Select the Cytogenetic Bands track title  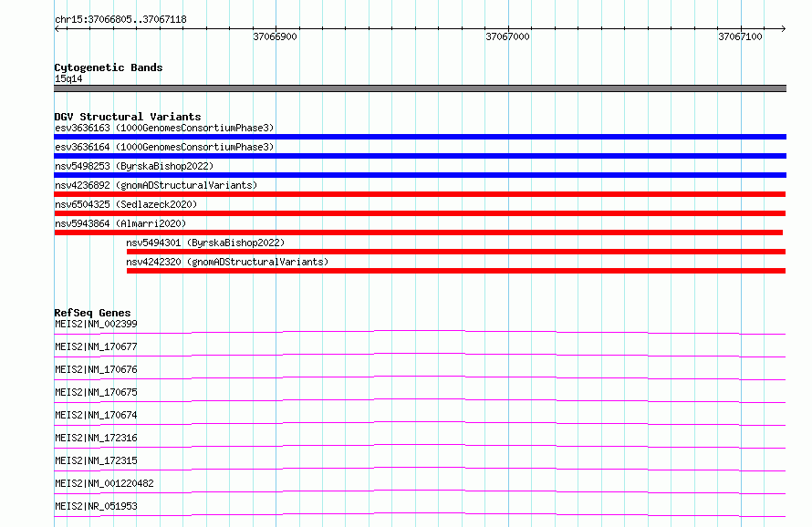point(109,67)
